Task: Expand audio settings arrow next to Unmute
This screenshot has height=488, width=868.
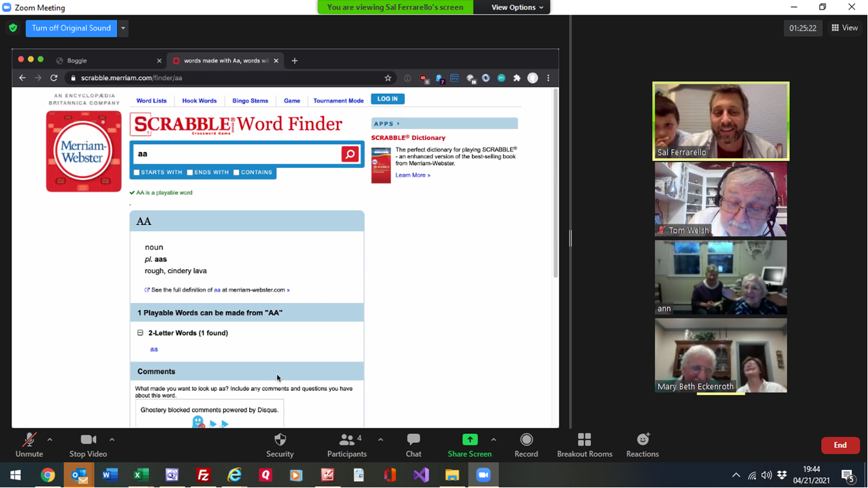Action: pyautogui.click(x=50, y=440)
